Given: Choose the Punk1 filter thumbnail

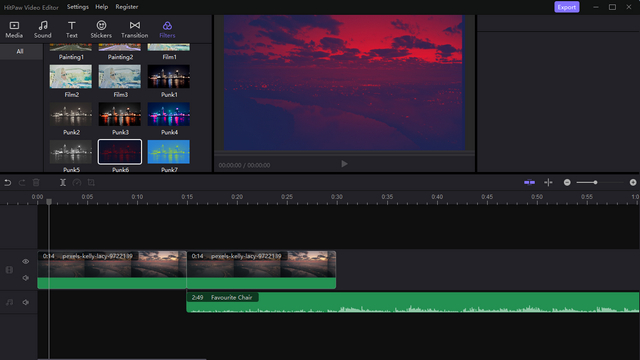Looking at the screenshot, I should click(x=169, y=76).
